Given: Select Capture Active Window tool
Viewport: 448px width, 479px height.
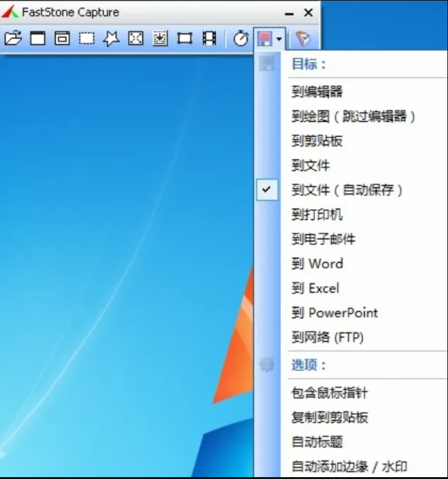Looking at the screenshot, I should (38, 38).
